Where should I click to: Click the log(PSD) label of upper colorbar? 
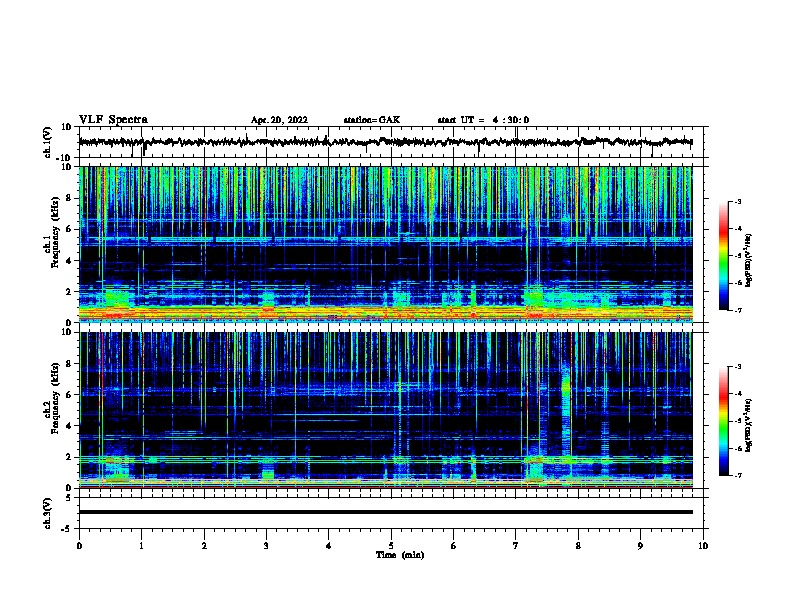(x=749, y=261)
